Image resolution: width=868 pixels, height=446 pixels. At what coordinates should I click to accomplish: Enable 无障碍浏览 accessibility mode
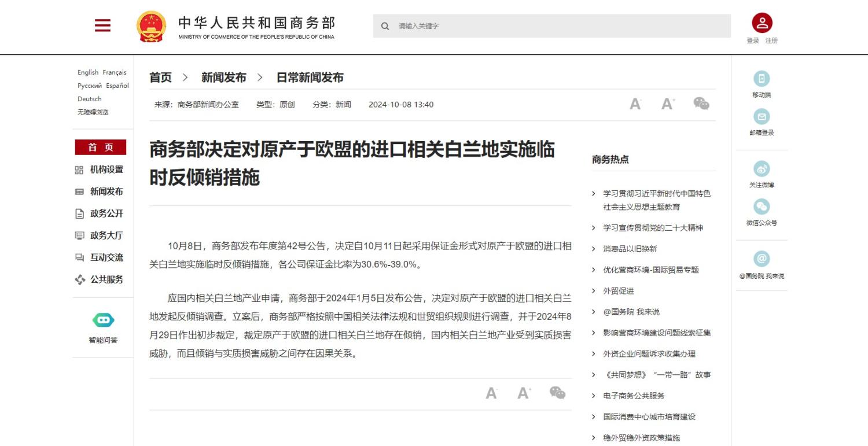(93, 112)
